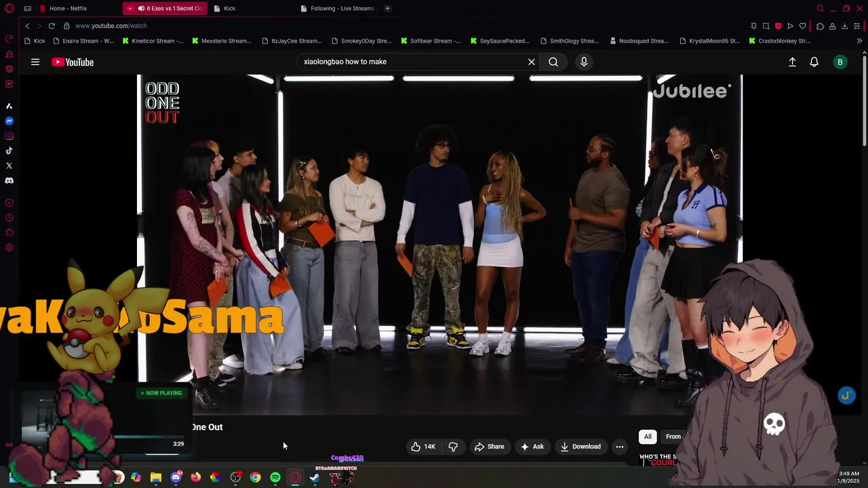Screen dimensions: 868x488
Task: Expand the bookmarks bar overflow chevron
Action: click(859, 41)
